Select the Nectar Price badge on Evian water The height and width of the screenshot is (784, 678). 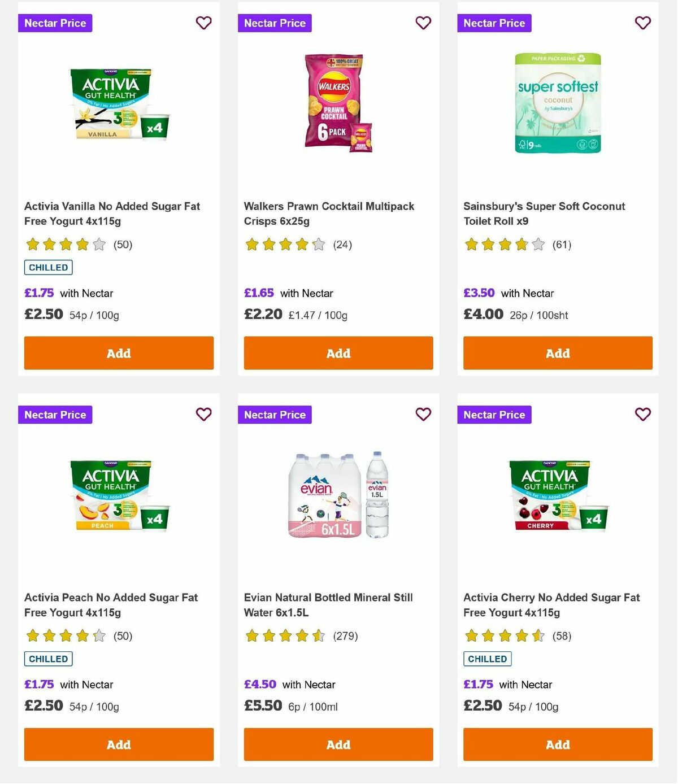tap(275, 414)
